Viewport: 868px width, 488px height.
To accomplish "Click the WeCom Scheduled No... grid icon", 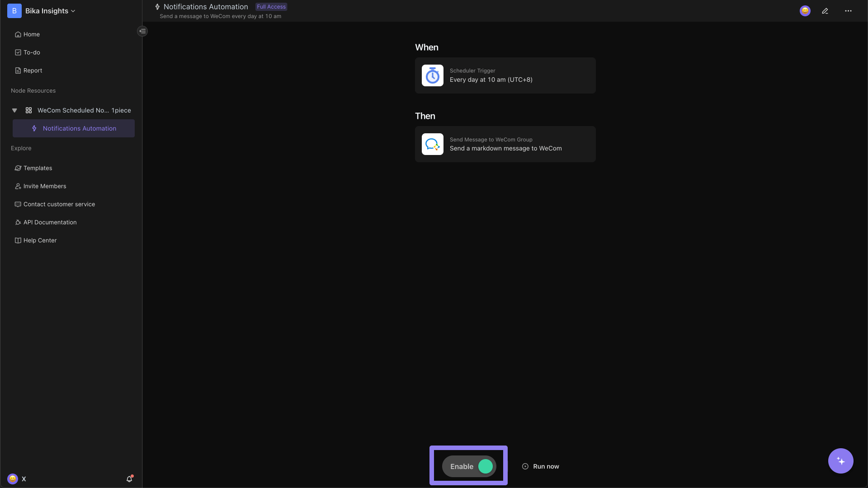I will coord(29,110).
